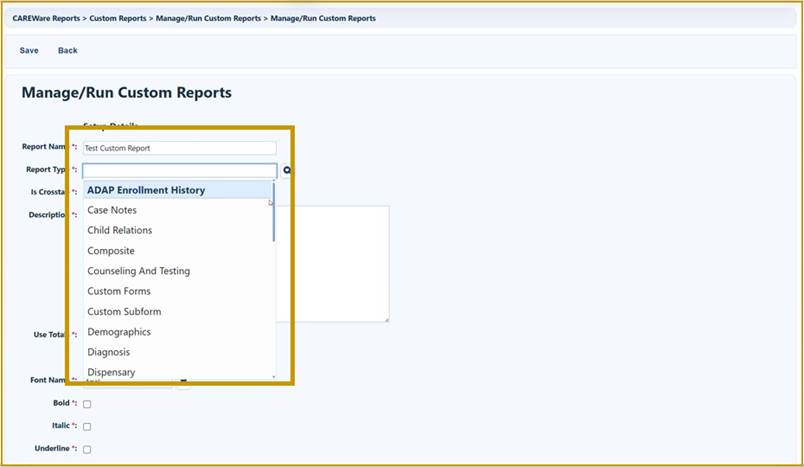Select ADAP Enrollment History option

pyautogui.click(x=178, y=190)
